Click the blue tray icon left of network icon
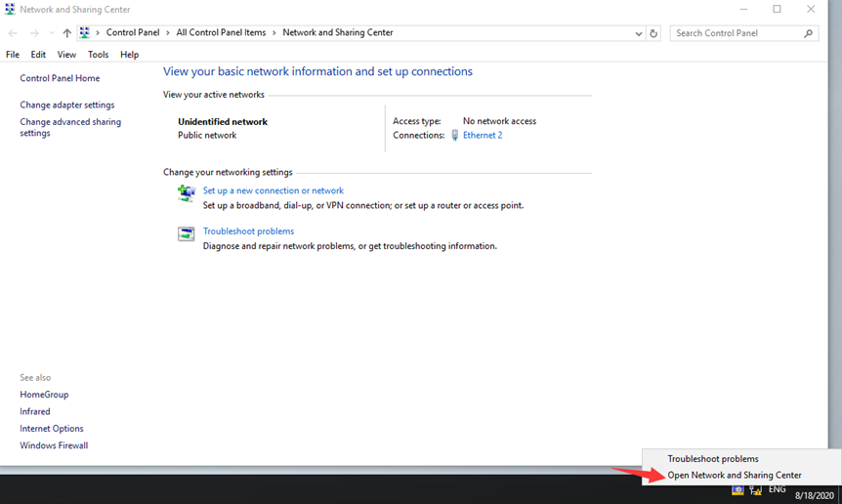Viewport: 842px width, 504px height. point(737,490)
